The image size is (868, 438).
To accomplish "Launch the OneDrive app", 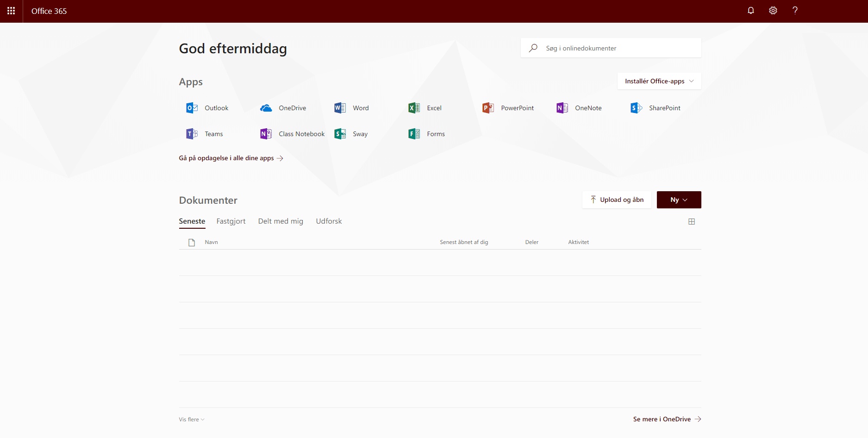I will pyautogui.click(x=283, y=108).
